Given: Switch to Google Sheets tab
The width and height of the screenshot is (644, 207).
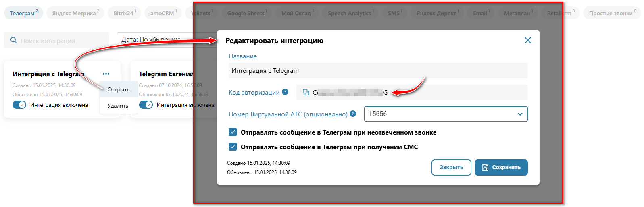Looking at the screenshot, I should pos(247,13).
